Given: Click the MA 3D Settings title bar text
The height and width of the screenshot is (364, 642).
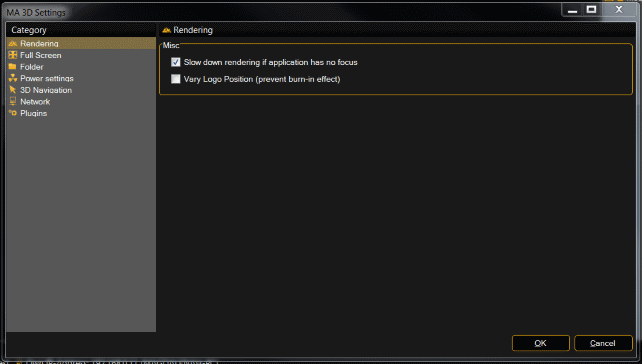Looking at the screenshot, I should (x=36, y=13).
